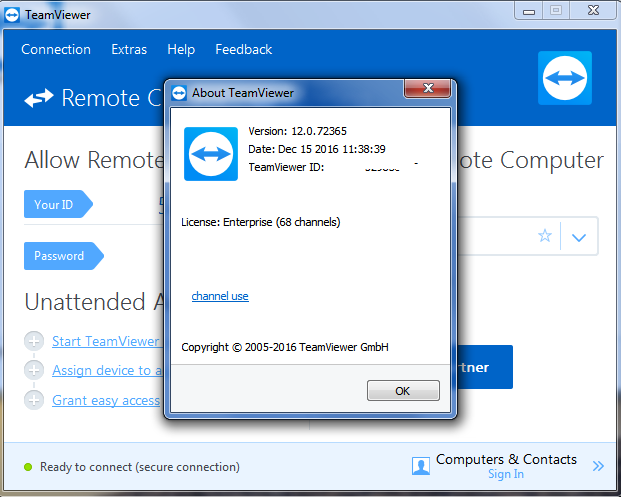Expand Computers & Contacts panel with double chevron
The width and height of the screenshot is (621, 497).
[x=598, y=466]
